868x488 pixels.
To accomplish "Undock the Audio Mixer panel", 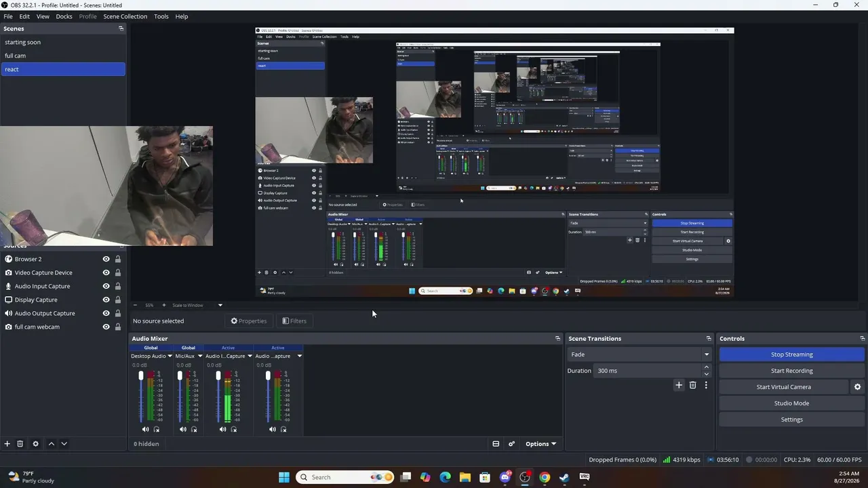I will [x=558, y=338].
